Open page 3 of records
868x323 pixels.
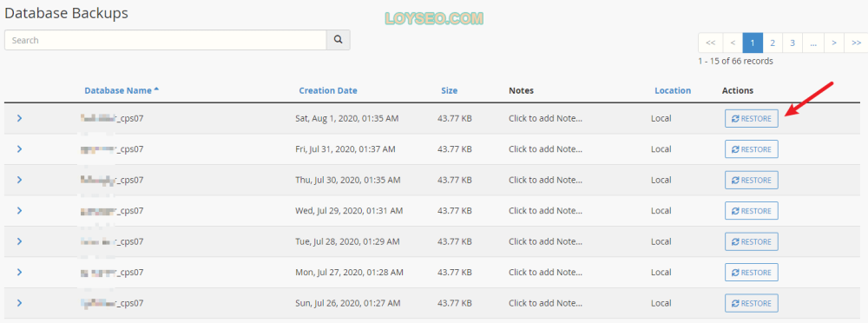[x=792, y=43]
